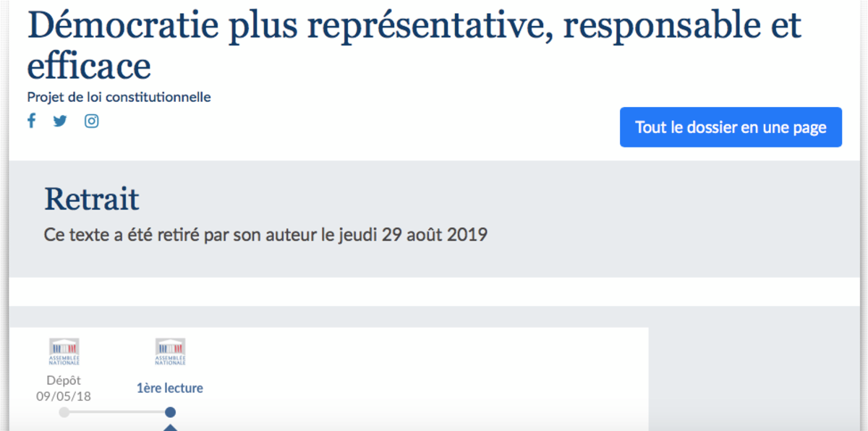The image size is (868, 431).
Task: Open Tout le dossier en une page
Action: [x=731, y=127]
